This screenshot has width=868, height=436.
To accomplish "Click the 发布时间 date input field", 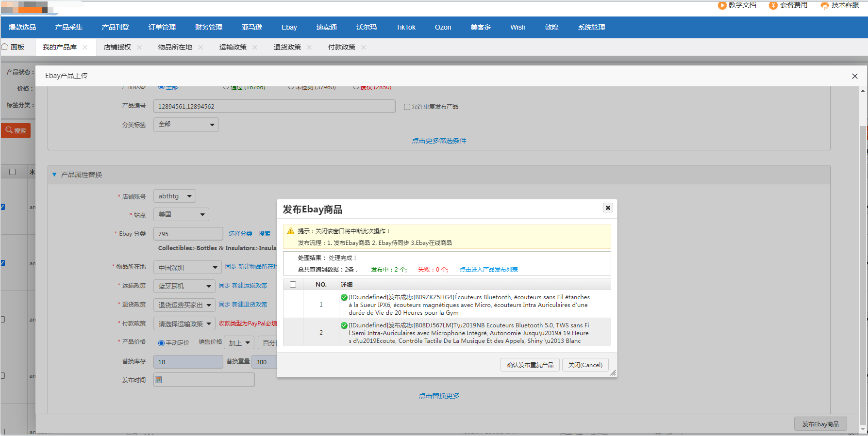I will (204, 380).
